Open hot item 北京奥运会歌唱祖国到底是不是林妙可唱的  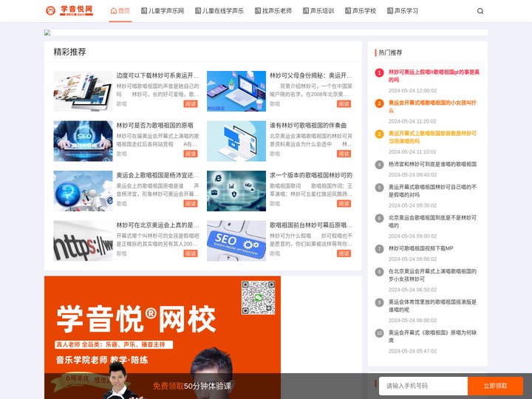tap(432, 221)
